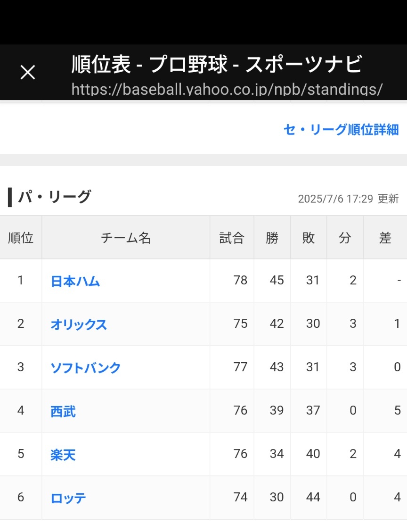Click the 敗 column header

[309, 238]
